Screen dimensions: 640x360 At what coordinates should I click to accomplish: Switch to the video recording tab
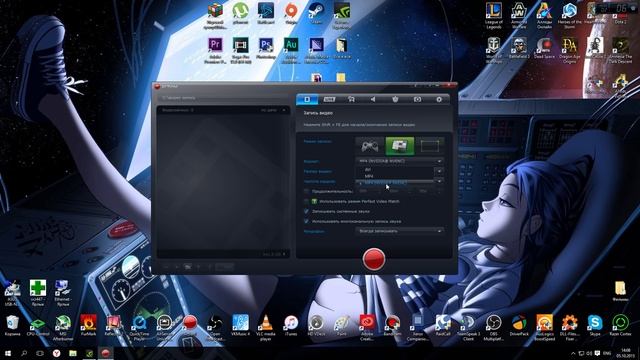pyautogui.click(x=307, y=99)
